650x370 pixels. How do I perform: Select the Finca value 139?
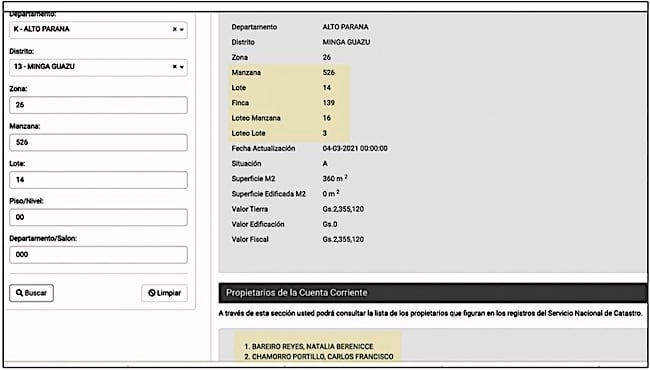(328, 103)
